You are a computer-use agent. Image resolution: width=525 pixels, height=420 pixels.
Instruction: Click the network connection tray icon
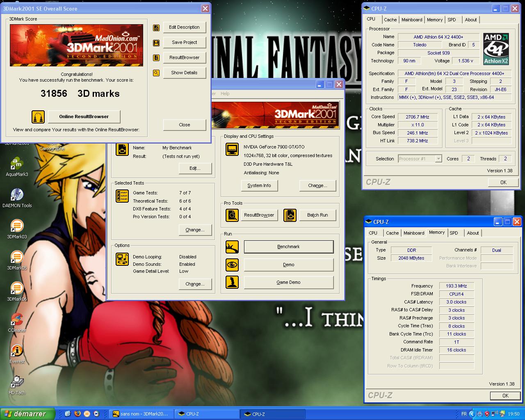click(x=494, y=414)
